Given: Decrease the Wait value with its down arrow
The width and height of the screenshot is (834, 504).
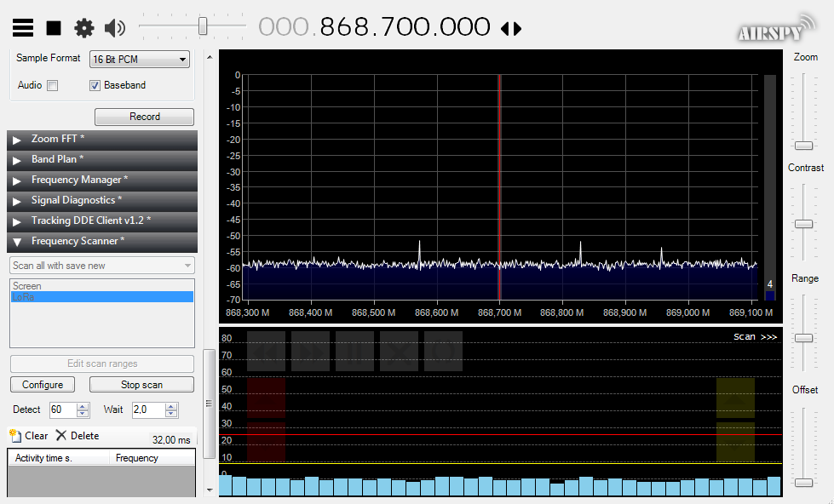Looking at the screenshot, I should pyautogui.click(x=171, y=414).
